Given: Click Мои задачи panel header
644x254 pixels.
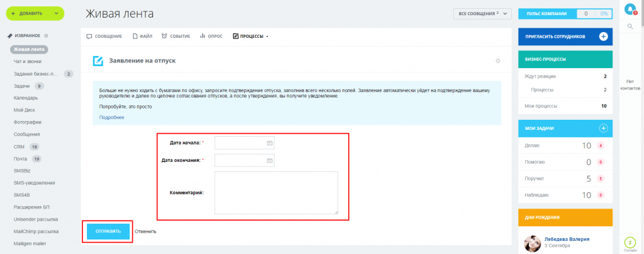Looking at the screenshot, I should pyautogui.click(x=565, y=128).
